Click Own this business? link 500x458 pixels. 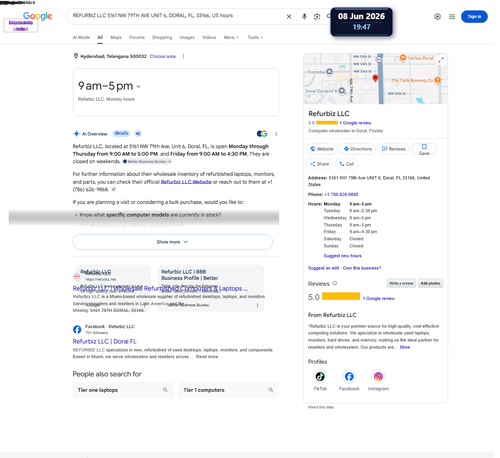362,268
